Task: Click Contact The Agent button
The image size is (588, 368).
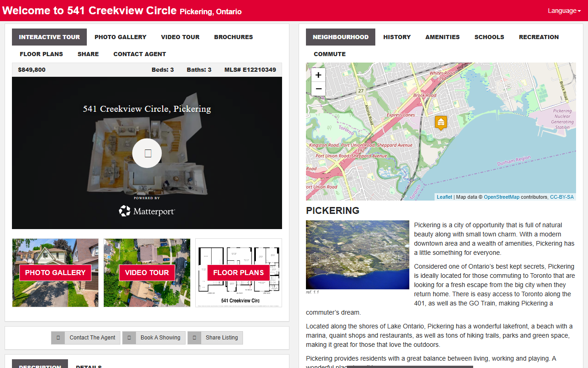Action: (x=85, y=338)
